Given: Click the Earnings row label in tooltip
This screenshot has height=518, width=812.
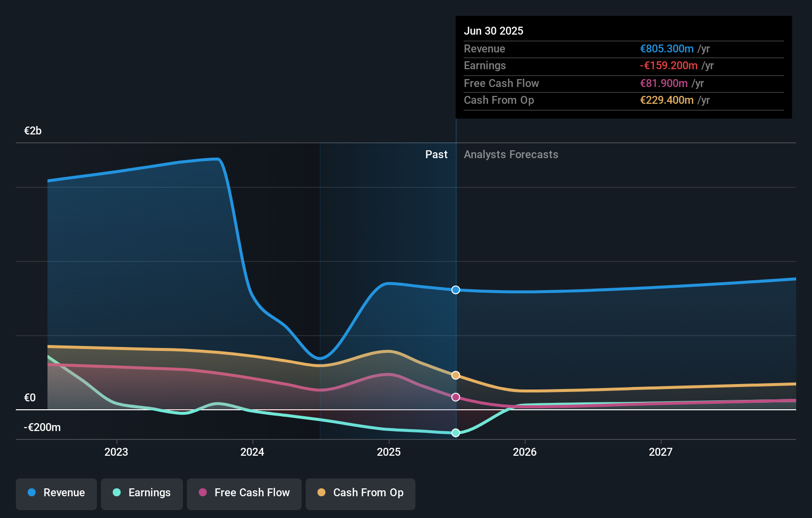Looking at the screenshot, I should (x=485, y=66).
